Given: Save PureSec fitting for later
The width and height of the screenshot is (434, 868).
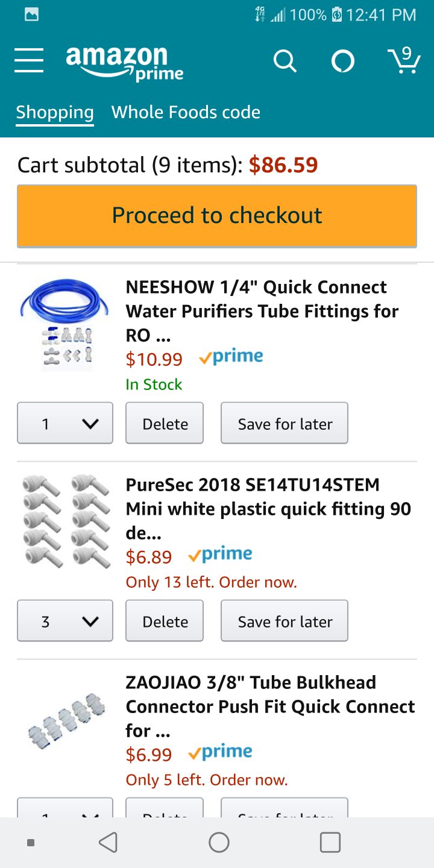Looking at the screenshot, I should pos(285,621).
